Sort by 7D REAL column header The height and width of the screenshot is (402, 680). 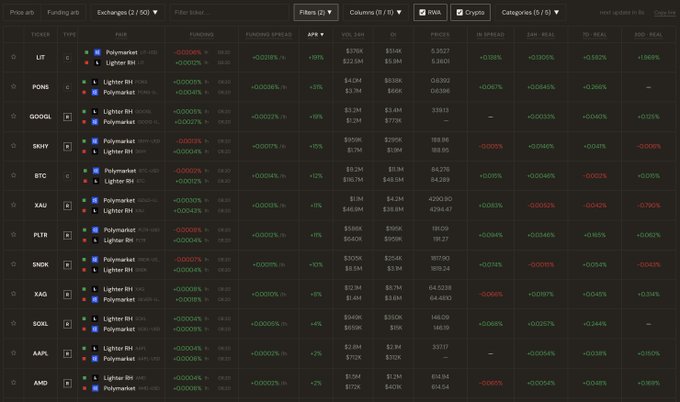(595, 34)
